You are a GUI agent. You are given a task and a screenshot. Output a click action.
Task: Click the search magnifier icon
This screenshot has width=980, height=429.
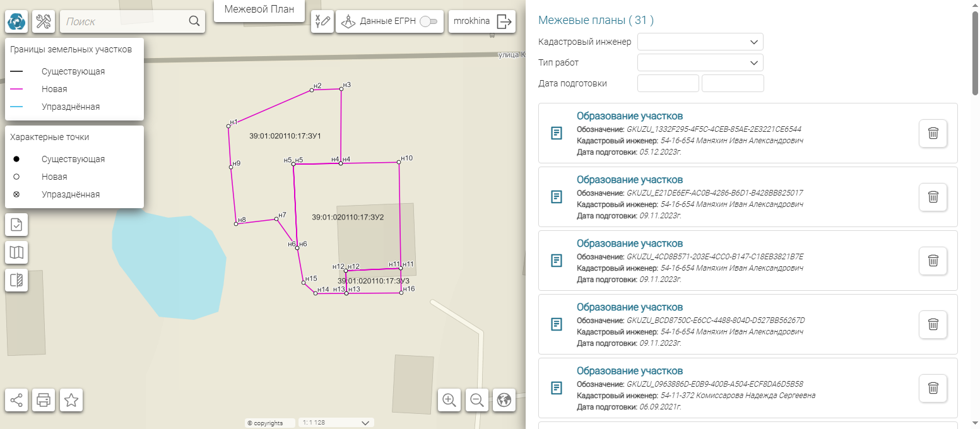(x=194, y=21)
